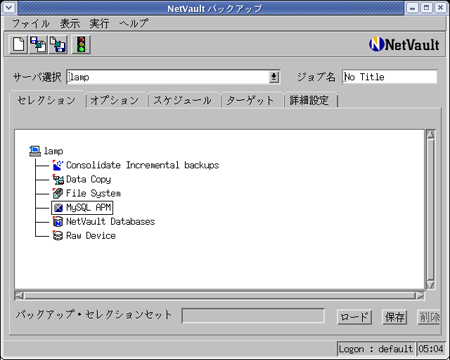Click the Data Copy plugin icon
Screen dimensions: 450x360
[x=58, y=179]
